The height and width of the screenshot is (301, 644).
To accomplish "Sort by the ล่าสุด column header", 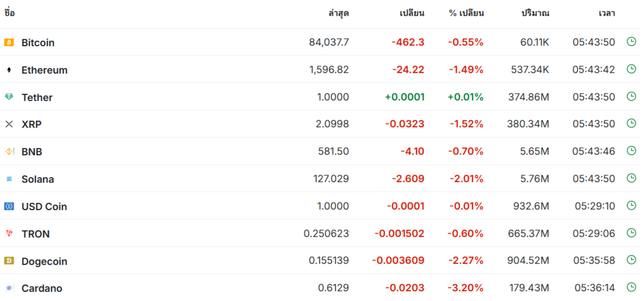I will (338, 13).
